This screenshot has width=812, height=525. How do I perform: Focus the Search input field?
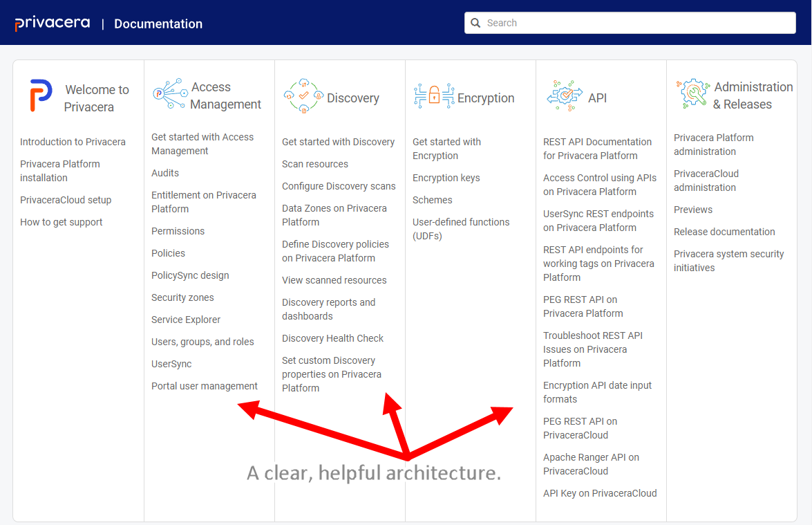tap(636, 23)
